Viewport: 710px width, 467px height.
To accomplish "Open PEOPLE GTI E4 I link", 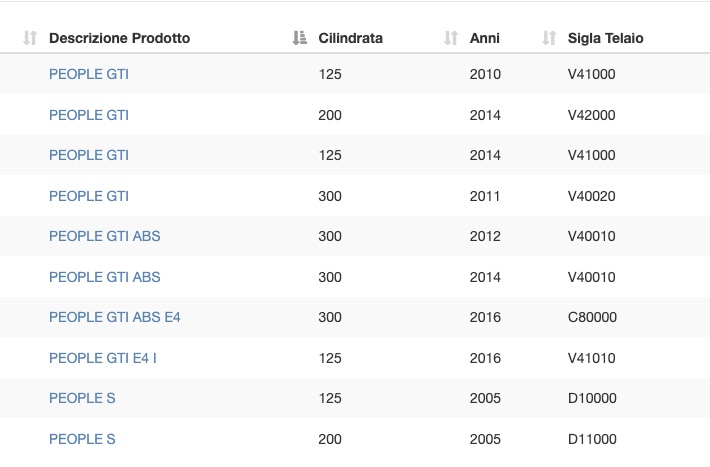I will pyautogui.click(x=103, y=358).
